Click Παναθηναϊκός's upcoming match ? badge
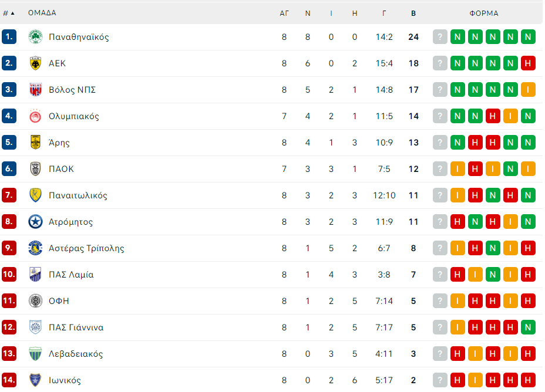 (440, 37)
